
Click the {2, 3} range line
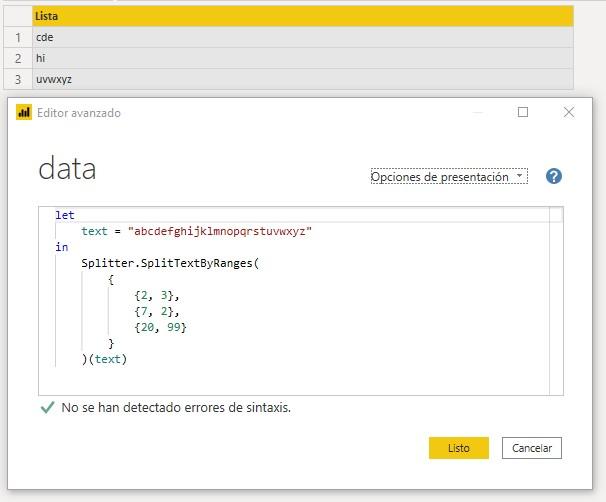pos(157,296)
